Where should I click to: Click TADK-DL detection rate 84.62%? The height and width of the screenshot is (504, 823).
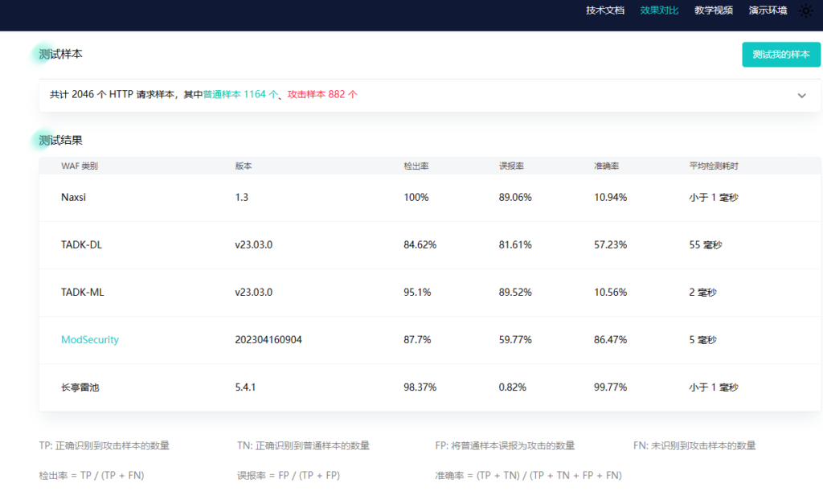[x=420, y=244]
